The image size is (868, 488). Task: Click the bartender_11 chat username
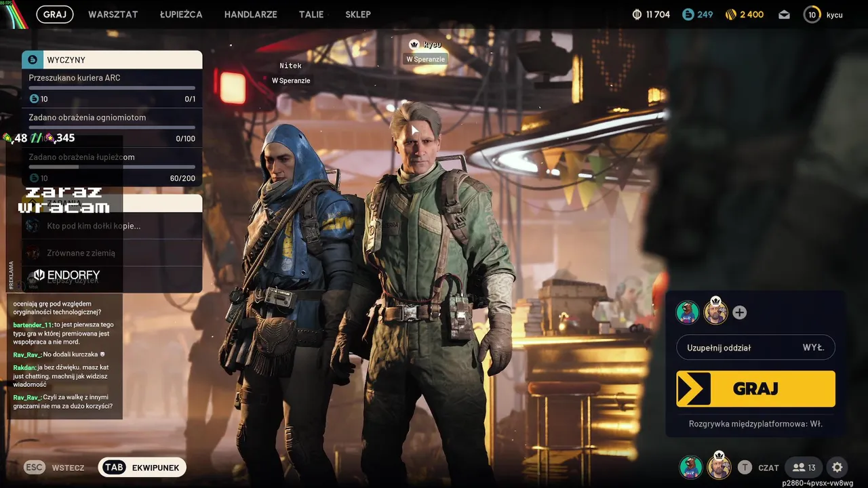(x=32, y=325)
